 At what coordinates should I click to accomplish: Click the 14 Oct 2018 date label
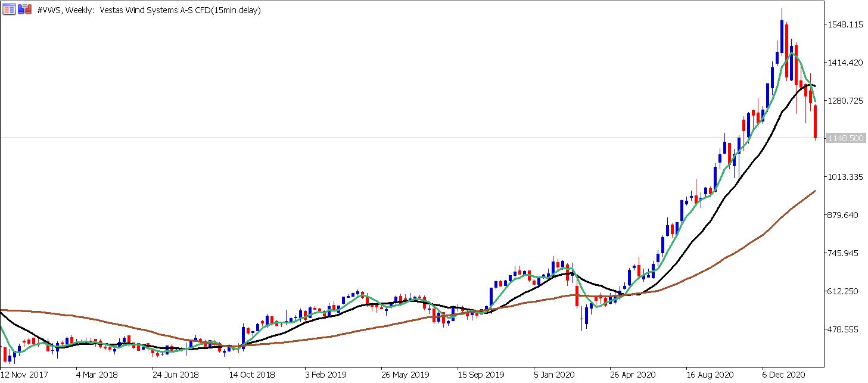(x=252, y=375)
